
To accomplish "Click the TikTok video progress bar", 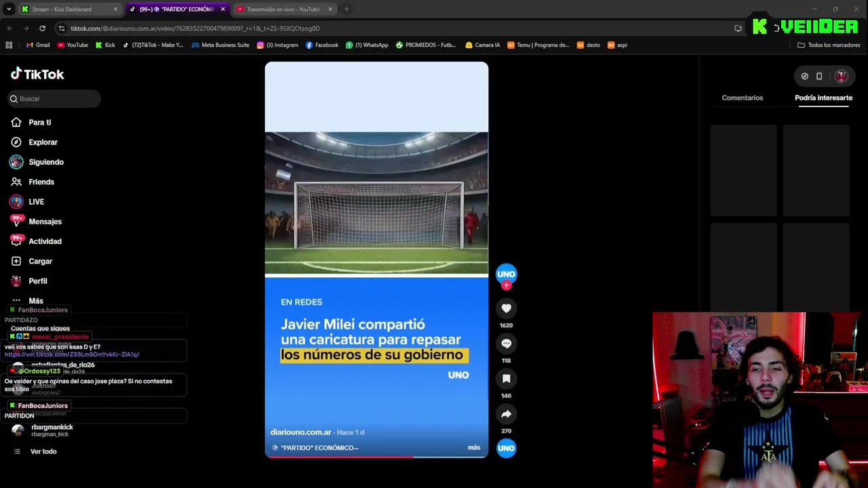I will (x=376, y=457).
